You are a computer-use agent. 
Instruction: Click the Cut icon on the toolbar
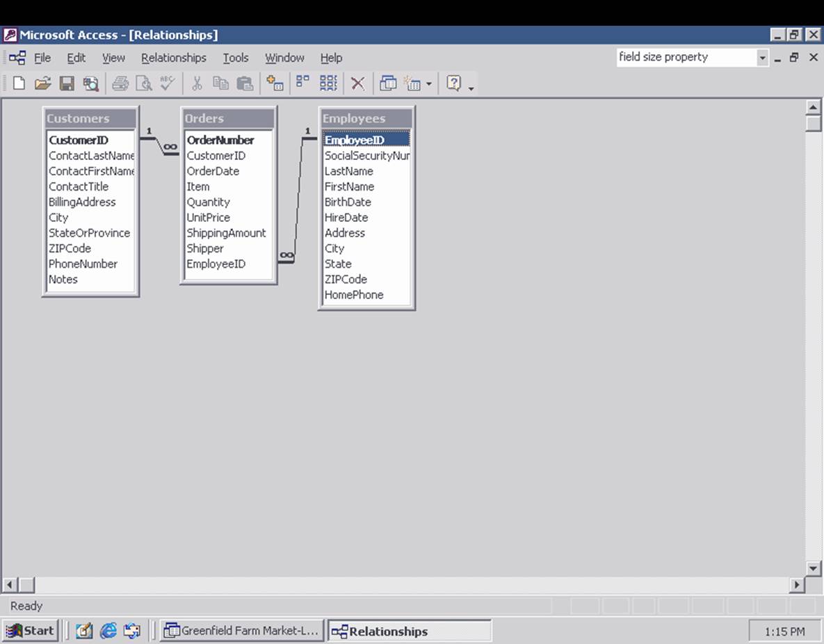197,83
